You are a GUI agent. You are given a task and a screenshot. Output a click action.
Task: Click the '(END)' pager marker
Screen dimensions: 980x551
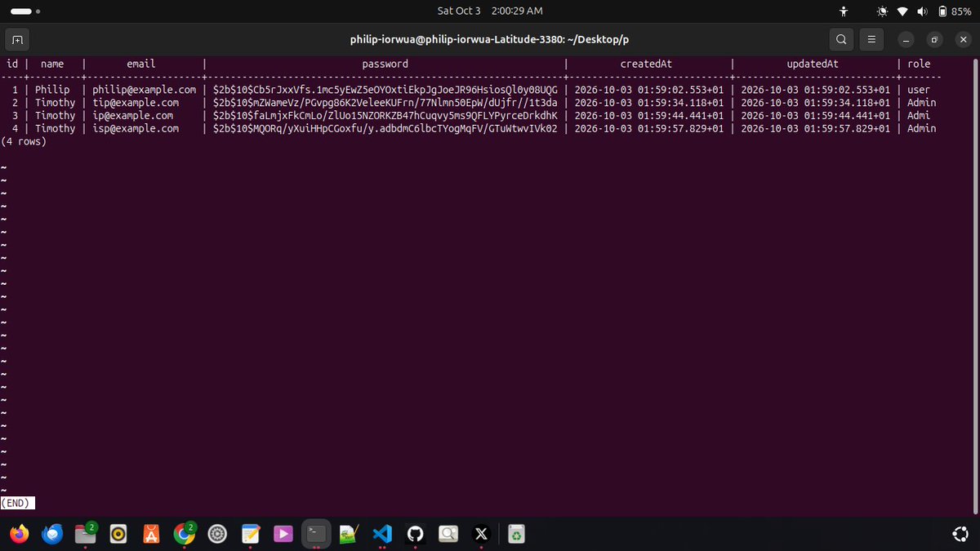pos(18,503)
